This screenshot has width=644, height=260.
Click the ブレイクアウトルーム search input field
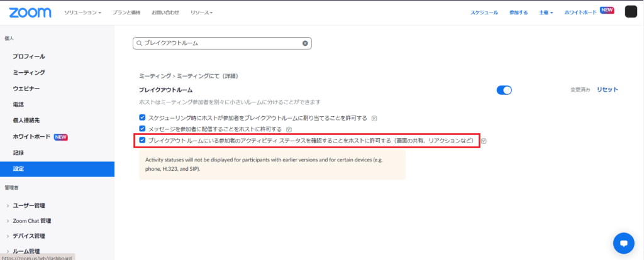(220, 43)
